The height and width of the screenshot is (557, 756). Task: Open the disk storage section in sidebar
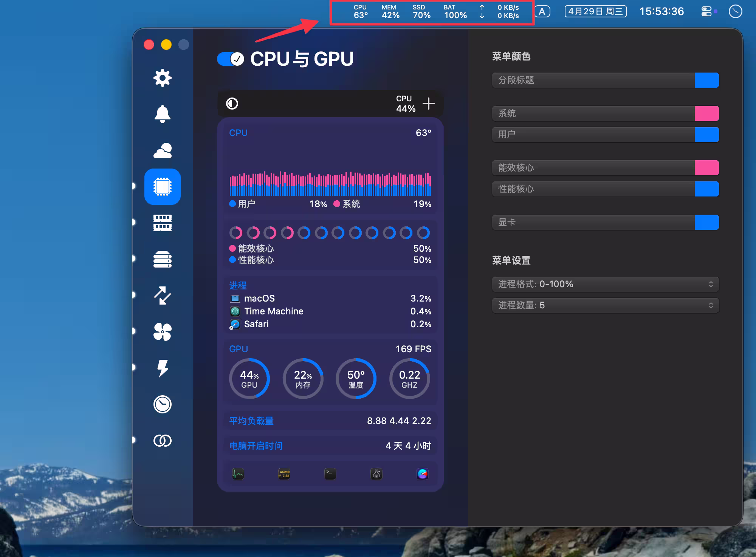click(x=162, y=259)
